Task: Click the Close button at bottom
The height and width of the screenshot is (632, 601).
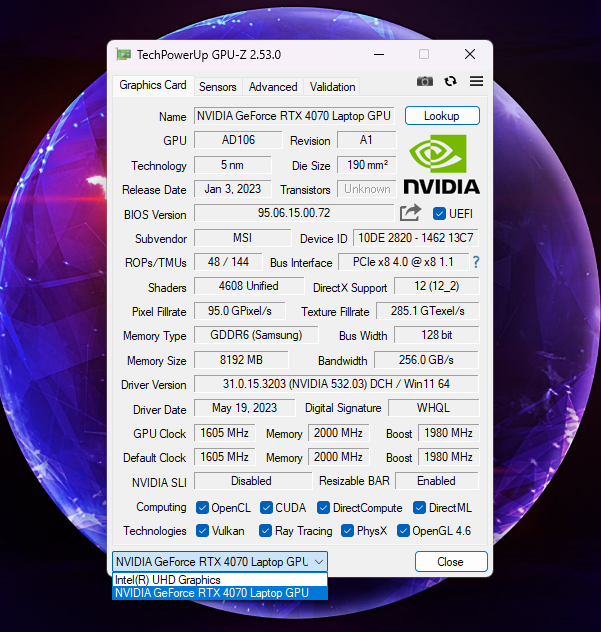Action: coord(451,561)
